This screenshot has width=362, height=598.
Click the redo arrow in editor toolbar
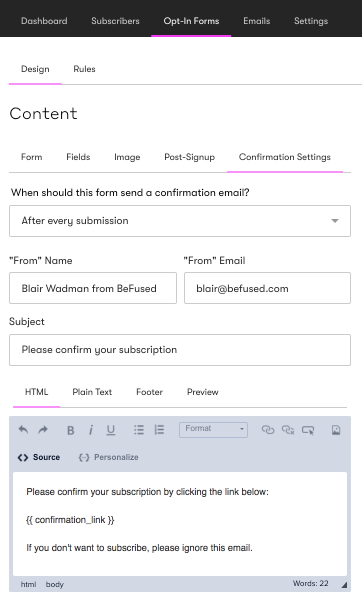coord(43,430)
